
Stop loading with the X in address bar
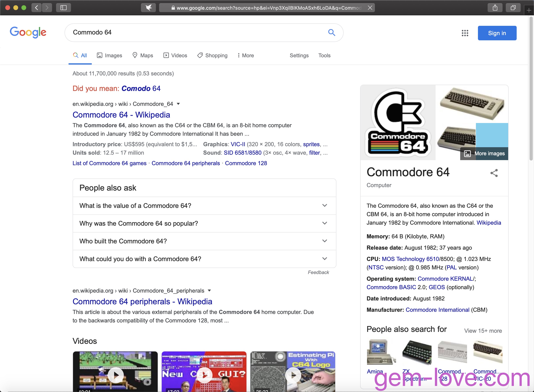pos(370,8)
